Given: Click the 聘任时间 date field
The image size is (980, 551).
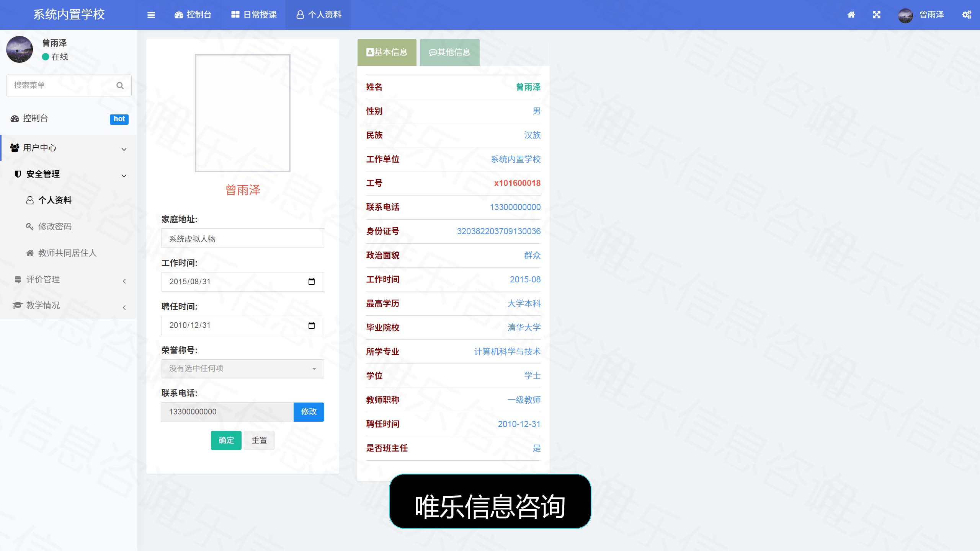Looking at the screenshot, I should pyautogui.click(x=243, y=325).
